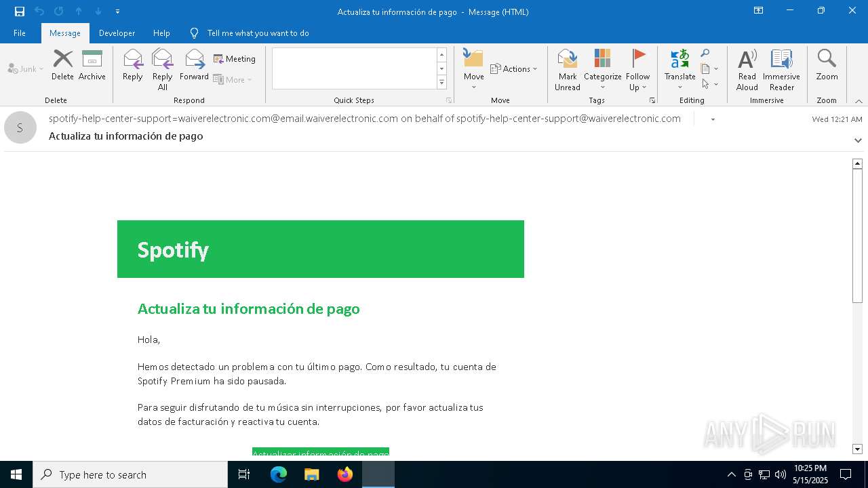Click the scrollbar down arrow in message
The image size is (868, 488).
[857, 449]
